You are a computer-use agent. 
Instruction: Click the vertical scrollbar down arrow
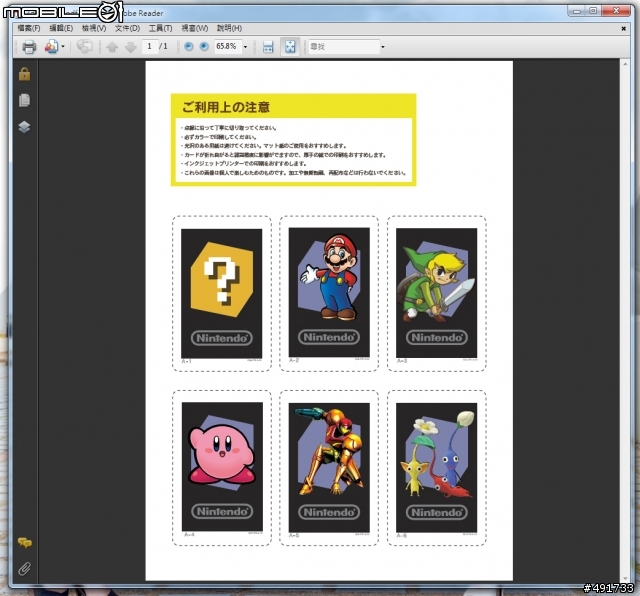pos(625,578)
